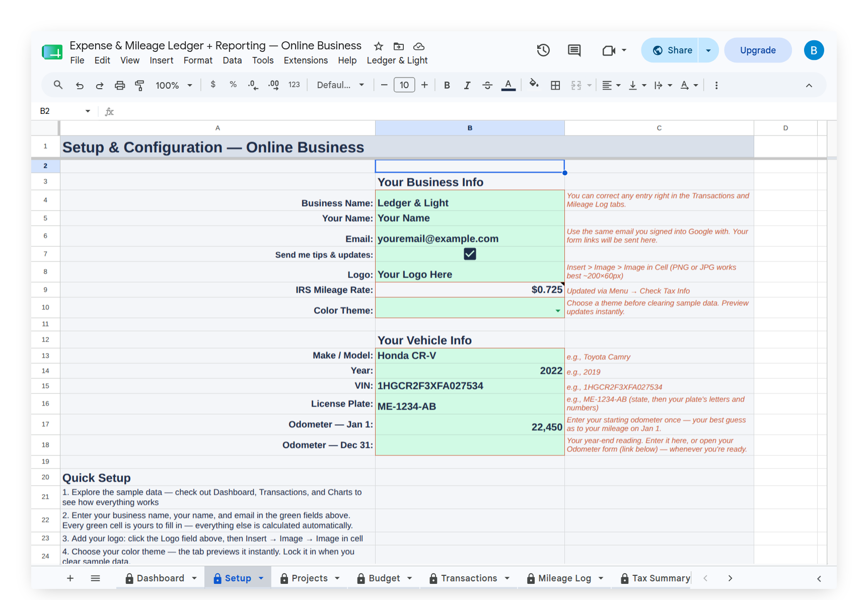
Task: Select the Paint format roller icon
Action: (x=140, y=85)
